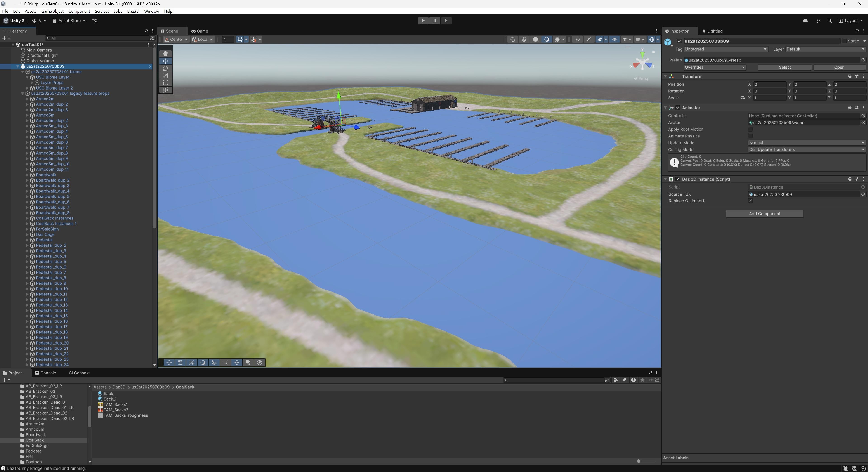Screen dimensions: 868x472
Task: Toggle the Apply Root Motion checkbox
Action: pos(750,129)
